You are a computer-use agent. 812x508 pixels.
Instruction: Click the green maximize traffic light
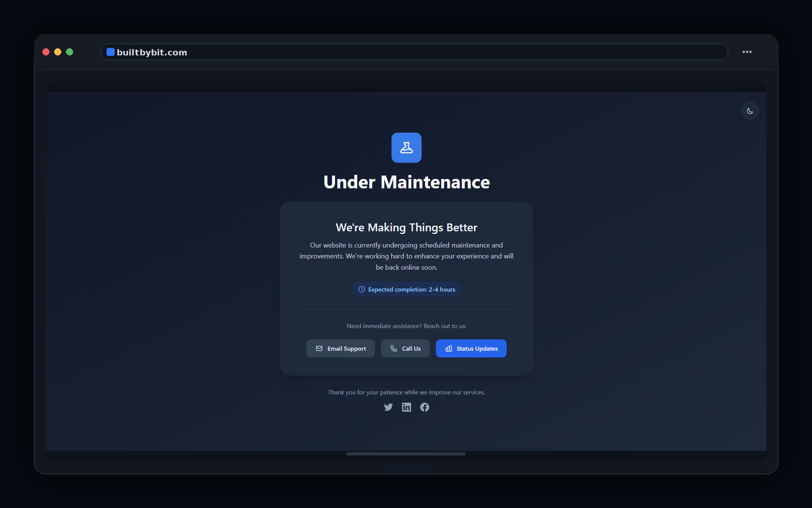(x=69, y=52)
